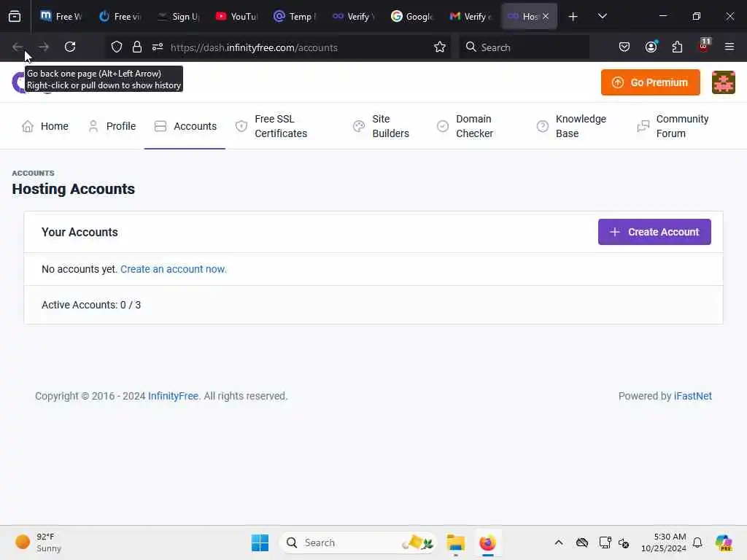This screenshot has width=747, height=560.
Task: Open a new browser tab
Action: click(x=573, y=16)
